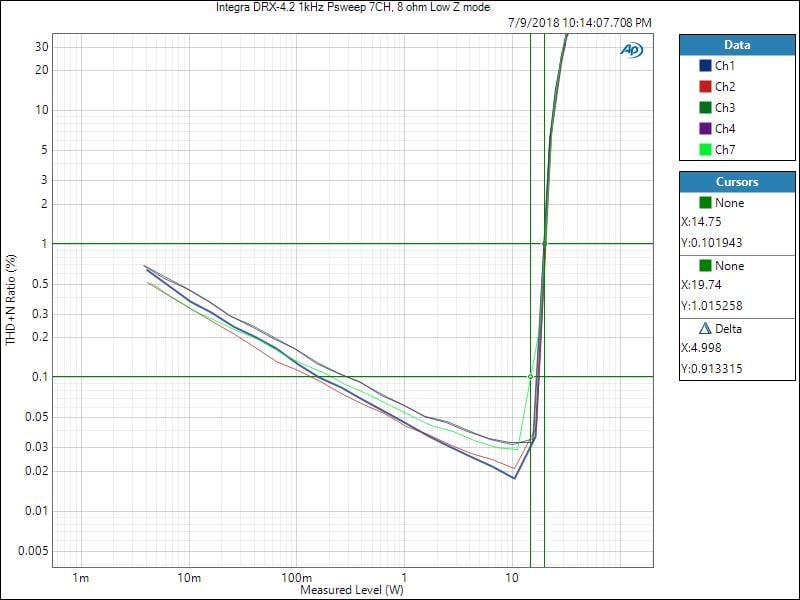Click the second cursor's green square icon

click(705, 266)
